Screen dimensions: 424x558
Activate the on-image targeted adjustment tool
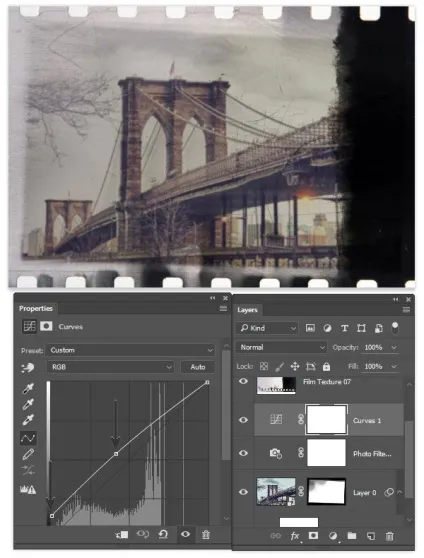(28, 368)
